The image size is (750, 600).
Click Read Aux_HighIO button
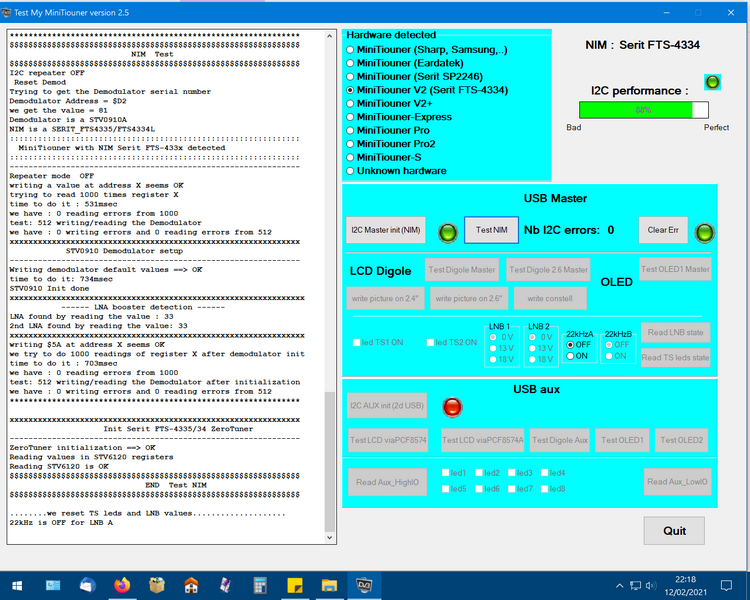click(387, 482)
